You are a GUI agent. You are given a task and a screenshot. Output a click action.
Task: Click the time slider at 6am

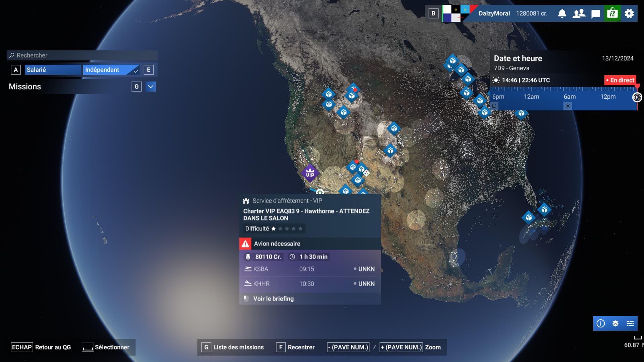[x=570, y=97]
